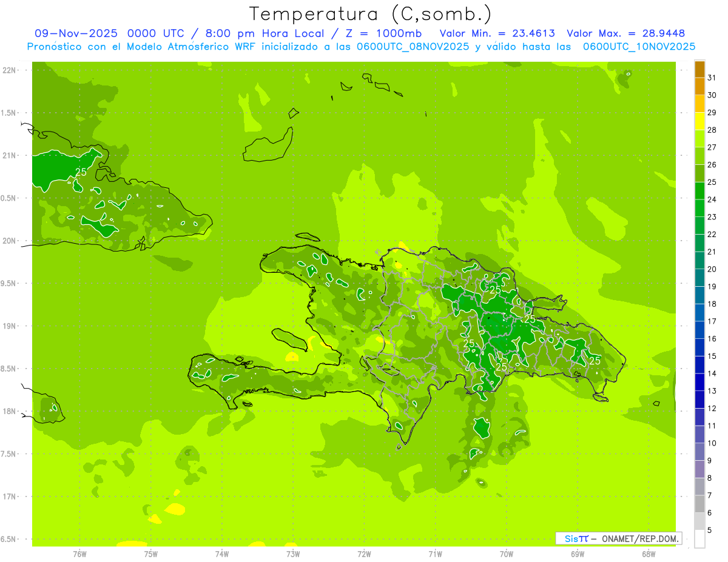
Task: Click the Temperatura (C,somb.) chart title
Action: [x=370, y=13]
